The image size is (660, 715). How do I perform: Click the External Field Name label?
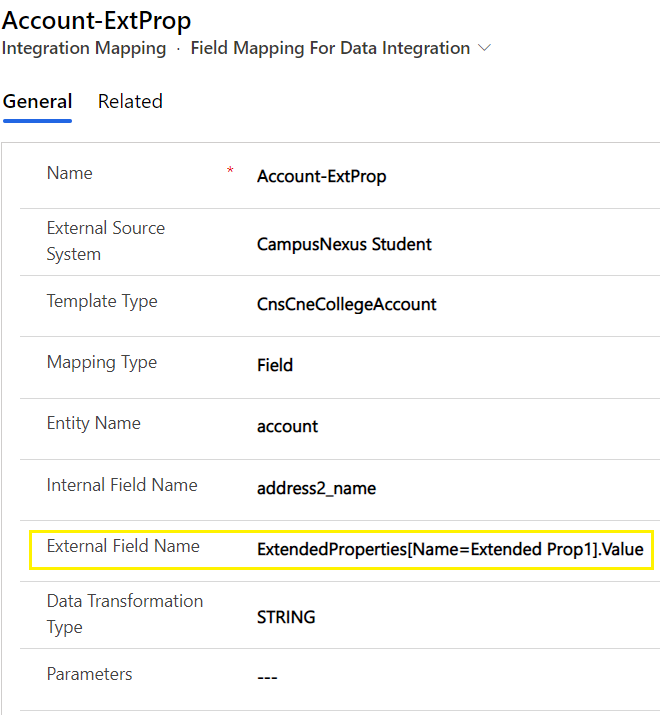pos(123,546)
